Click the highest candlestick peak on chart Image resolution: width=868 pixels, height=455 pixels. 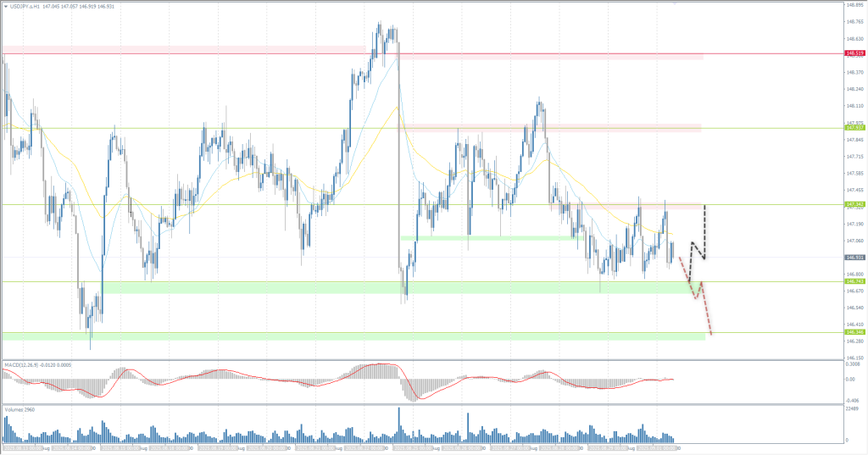coord(379,25)
